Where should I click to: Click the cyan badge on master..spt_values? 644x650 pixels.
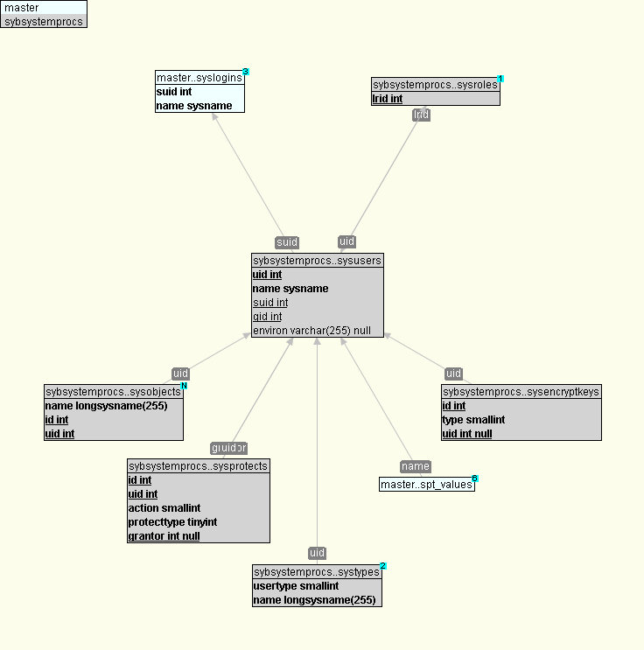[x=475, y=479]
